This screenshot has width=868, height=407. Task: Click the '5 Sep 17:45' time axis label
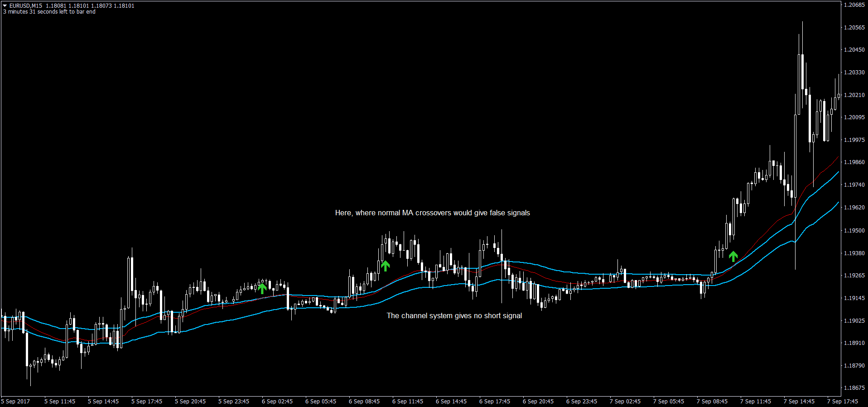coord(147,402)
